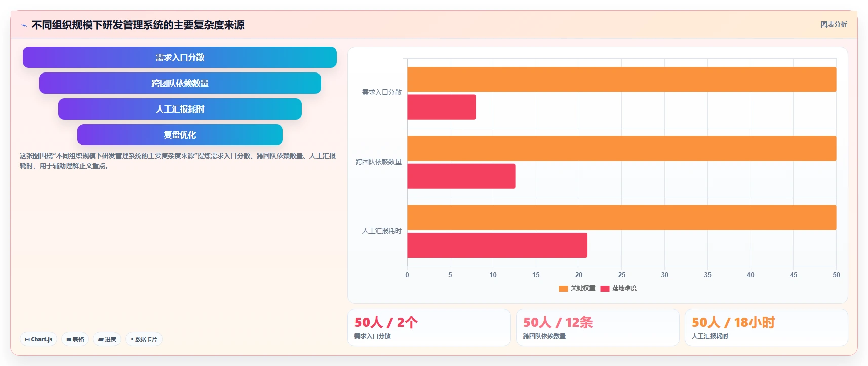Open the 50人 / 18小时 data card

[766, 327]
